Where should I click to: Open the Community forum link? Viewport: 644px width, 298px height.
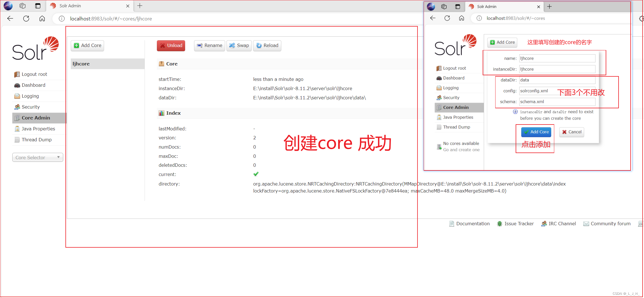point(610,224)
